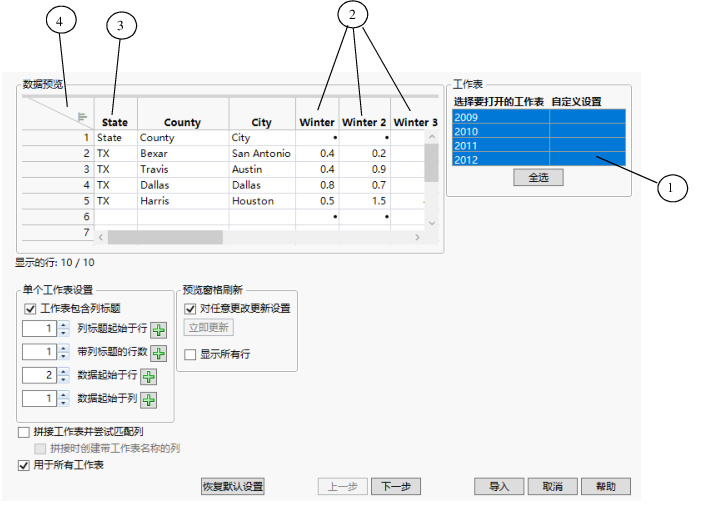Click the Travis cell

click(182, 169)
